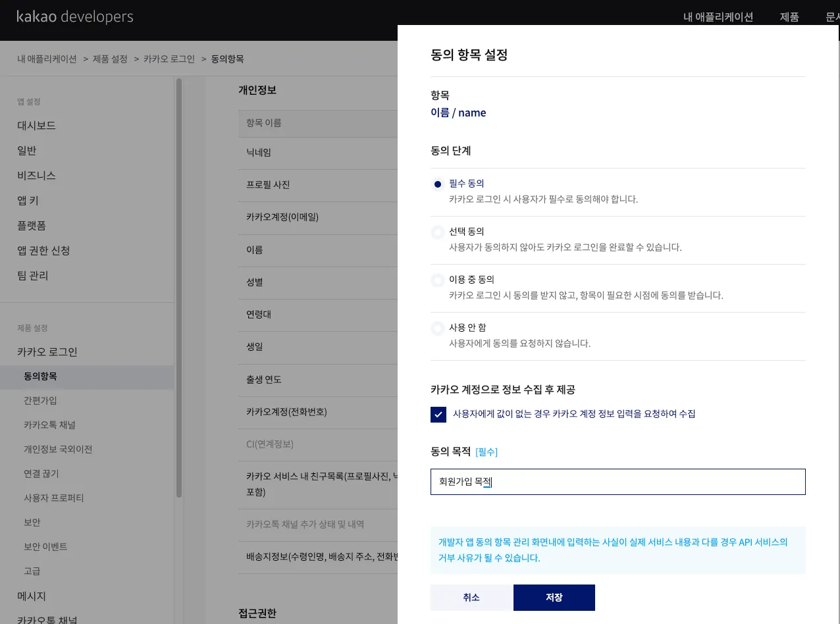Click the 취소 button
Screen dimensions: 840x624
(x=471, y=598)
